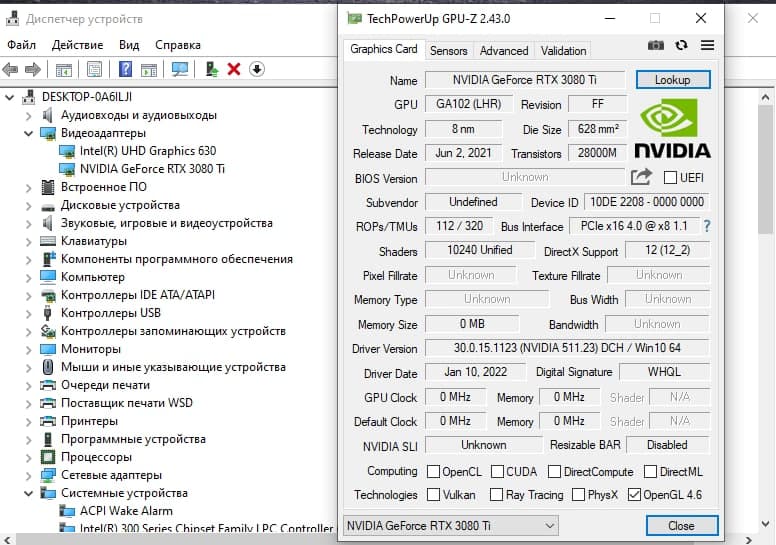Click the BIOS export share icon
The image size is (776, 545).
(641, 177)
